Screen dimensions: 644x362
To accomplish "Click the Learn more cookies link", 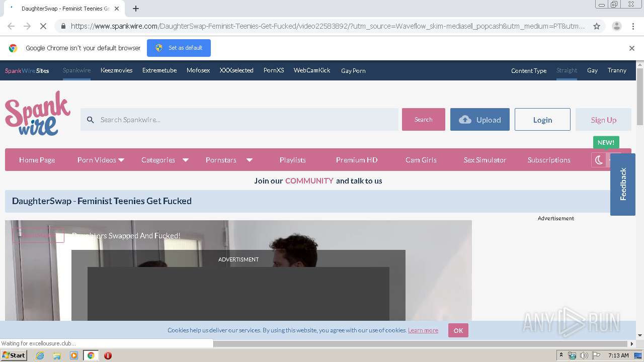I will click(423, 330).
